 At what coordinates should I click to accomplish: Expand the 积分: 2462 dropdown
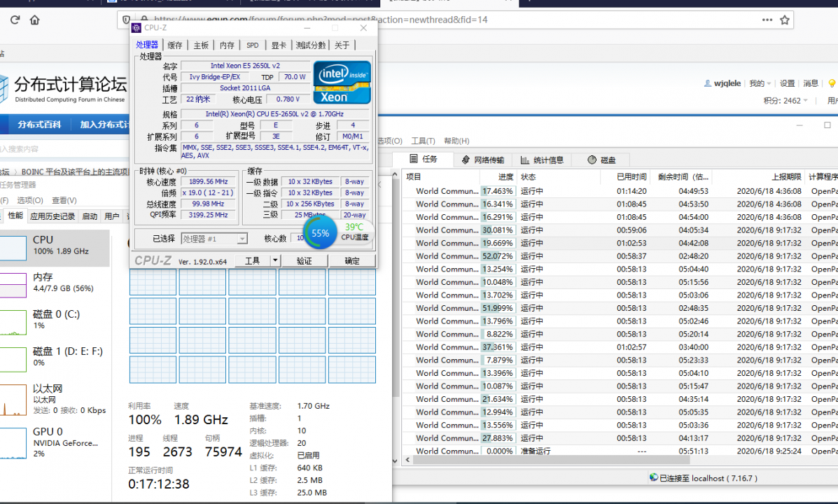pyautogui.click(x=785, y=101)
